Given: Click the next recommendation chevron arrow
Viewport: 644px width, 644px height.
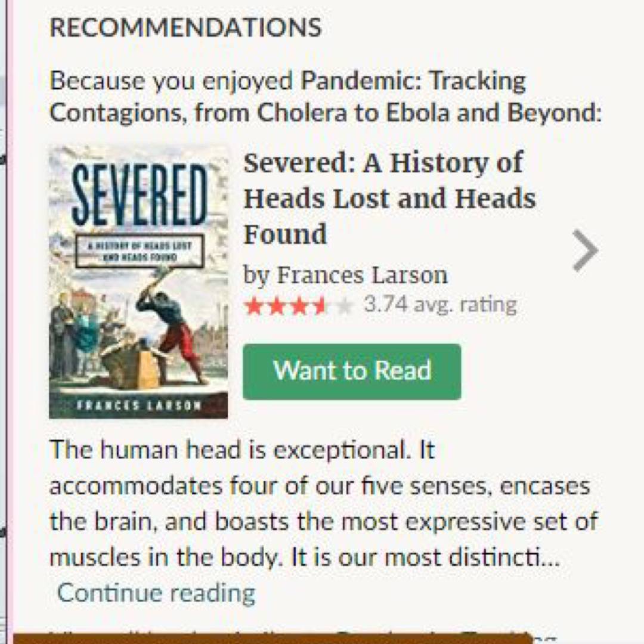Looking at the screenshot, I should [x=585, y=251].
